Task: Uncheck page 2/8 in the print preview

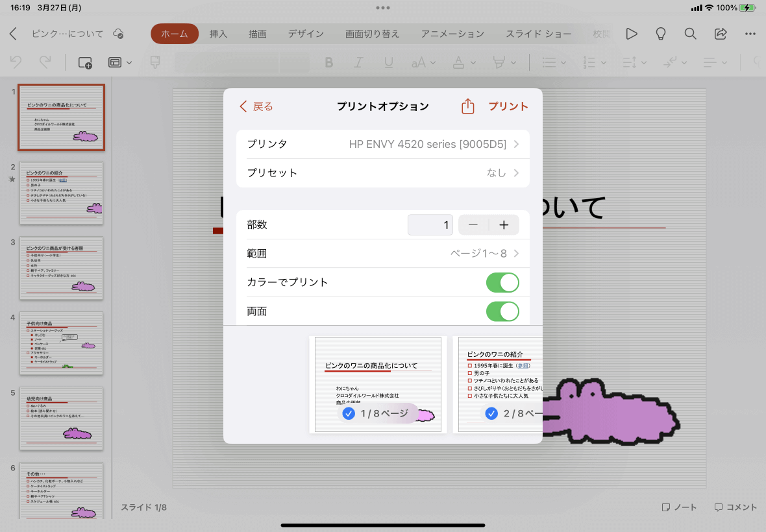Action: tap(491, 413)
